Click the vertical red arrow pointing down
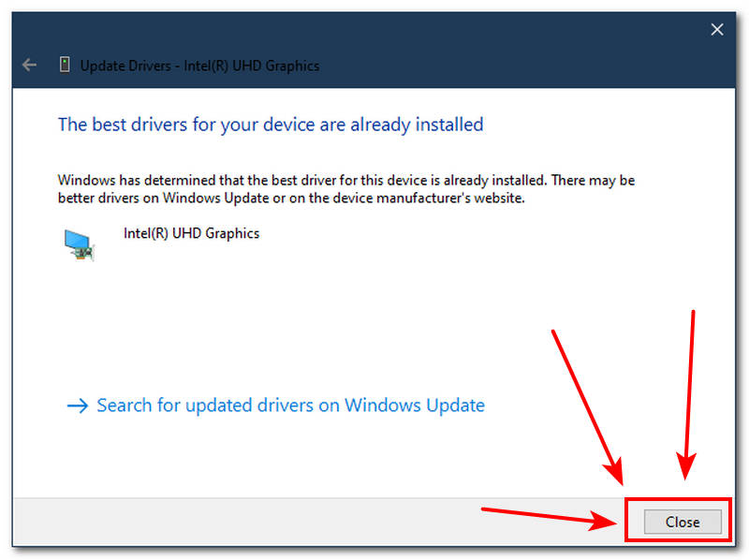749x560 pixels. pos(691,393)
